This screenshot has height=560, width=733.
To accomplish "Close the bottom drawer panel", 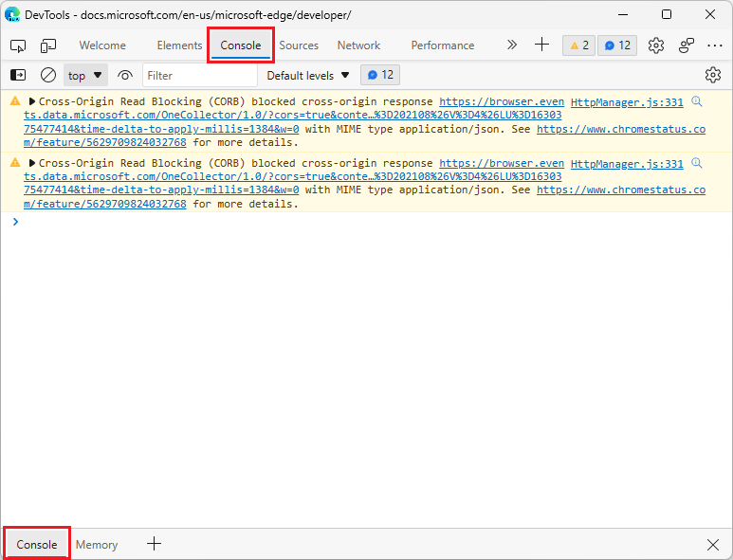I will pyautogui.click(x=713, y=545).
